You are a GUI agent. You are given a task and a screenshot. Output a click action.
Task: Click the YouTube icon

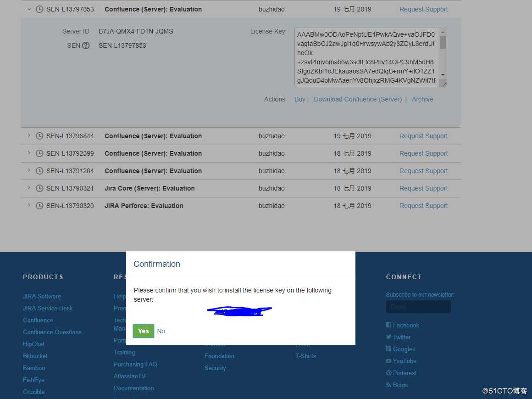[388, 361]
